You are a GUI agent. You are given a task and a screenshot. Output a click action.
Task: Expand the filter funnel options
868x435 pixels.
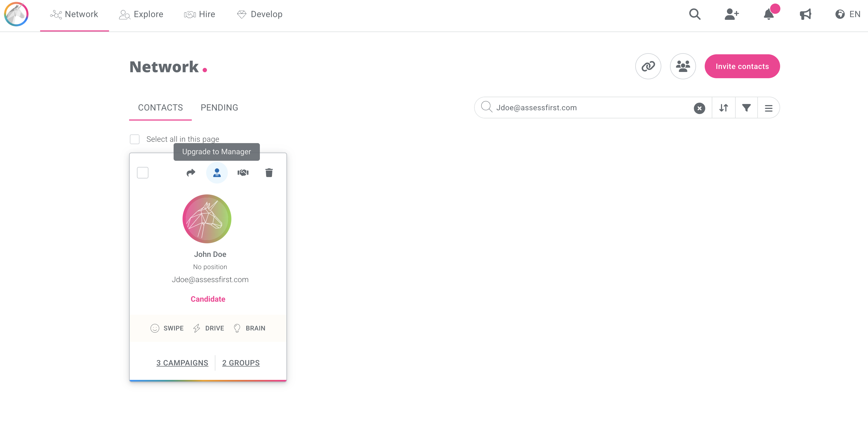click(x=746, y=108)
